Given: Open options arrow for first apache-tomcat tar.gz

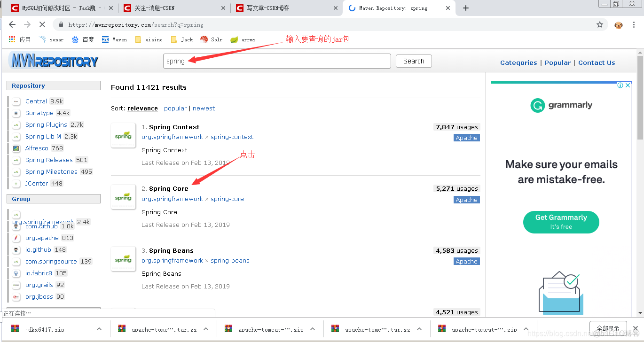Looking at the screenshot, I should (206, 329).
